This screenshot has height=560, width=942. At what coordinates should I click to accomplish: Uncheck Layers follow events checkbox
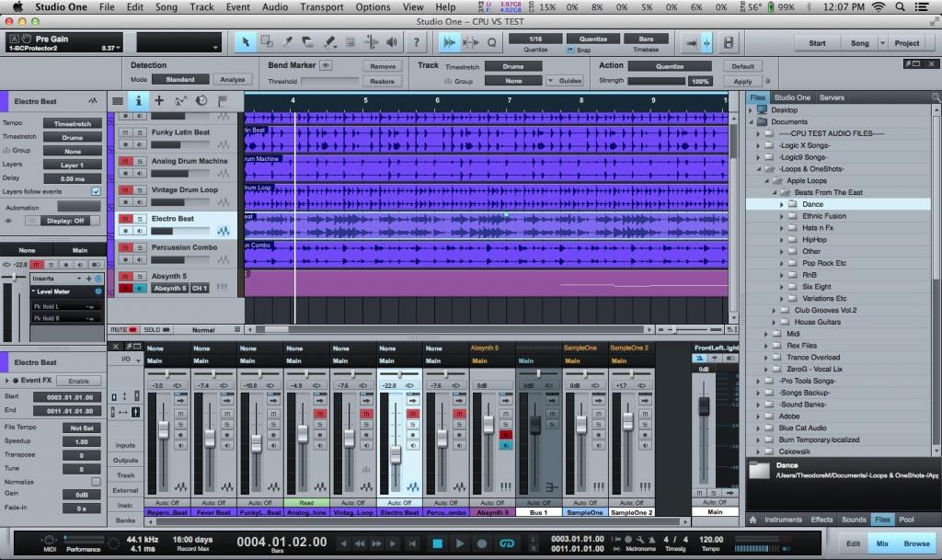click(96, 191)
